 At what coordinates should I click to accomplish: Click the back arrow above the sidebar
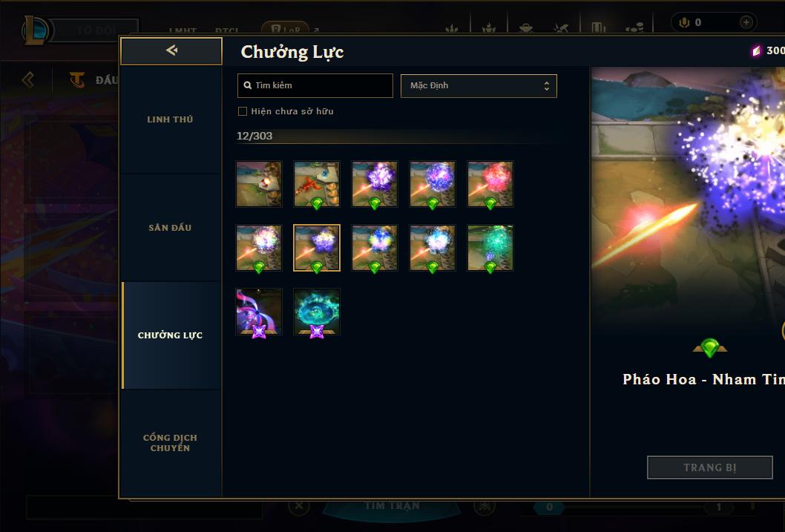pyautogui.click(x=171, y=50)
